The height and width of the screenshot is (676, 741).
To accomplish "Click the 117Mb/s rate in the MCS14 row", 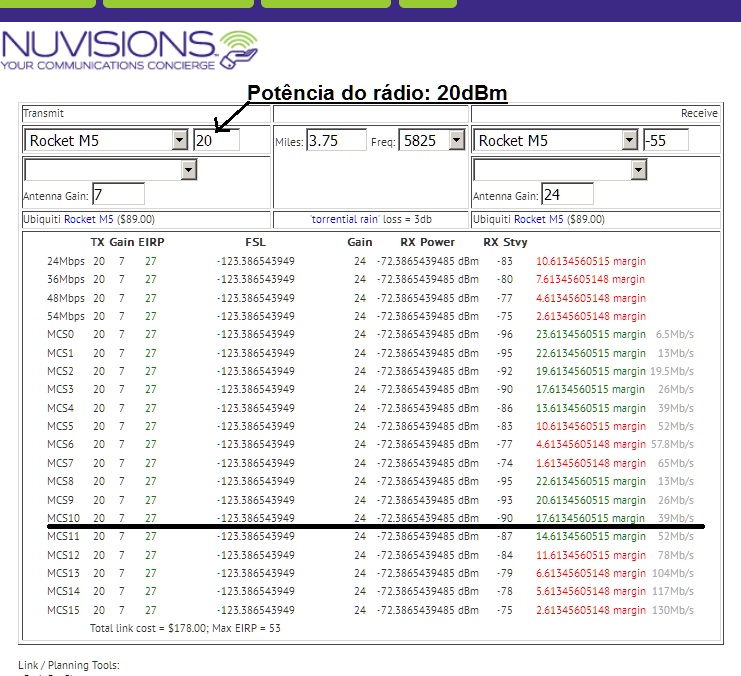I will click(673, 591).
